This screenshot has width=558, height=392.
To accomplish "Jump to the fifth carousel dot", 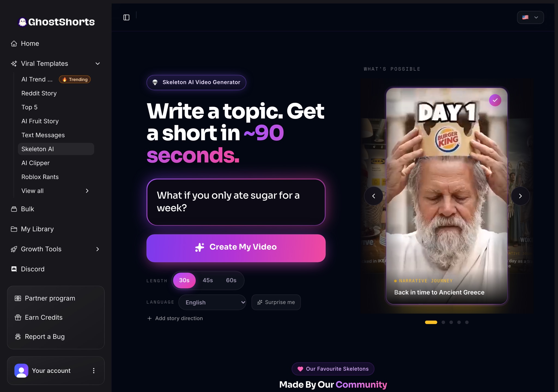I will (467, 322).
